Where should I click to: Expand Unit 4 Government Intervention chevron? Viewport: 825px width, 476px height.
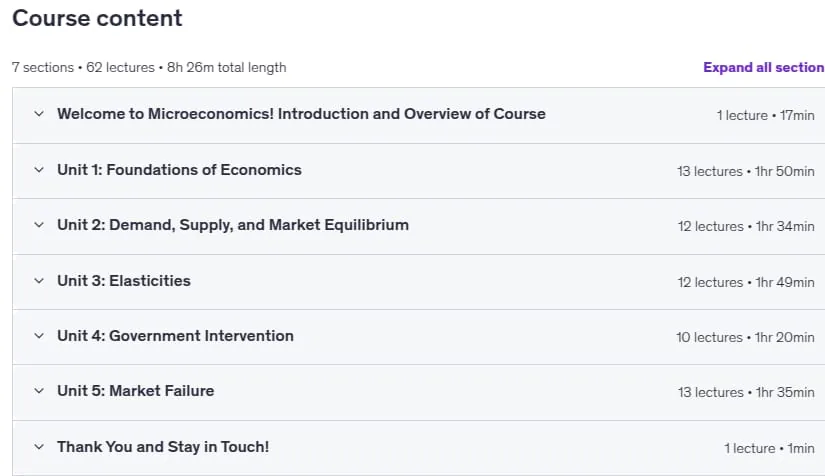pos(39,336)
